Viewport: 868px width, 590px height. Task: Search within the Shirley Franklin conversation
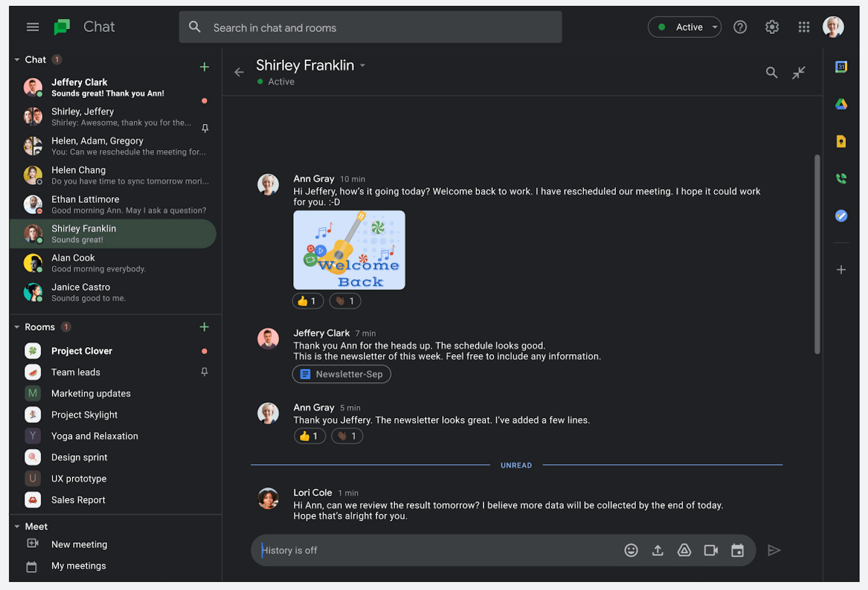tap(772, 72)
